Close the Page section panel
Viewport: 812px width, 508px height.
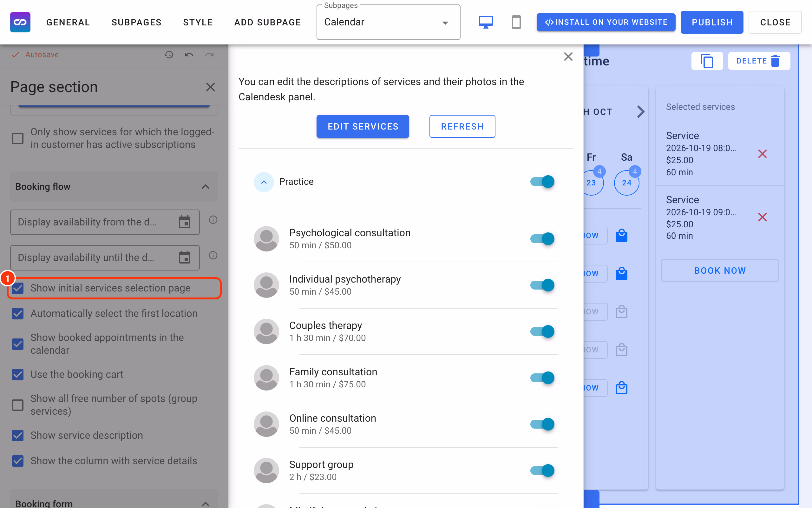coord(210,87)
